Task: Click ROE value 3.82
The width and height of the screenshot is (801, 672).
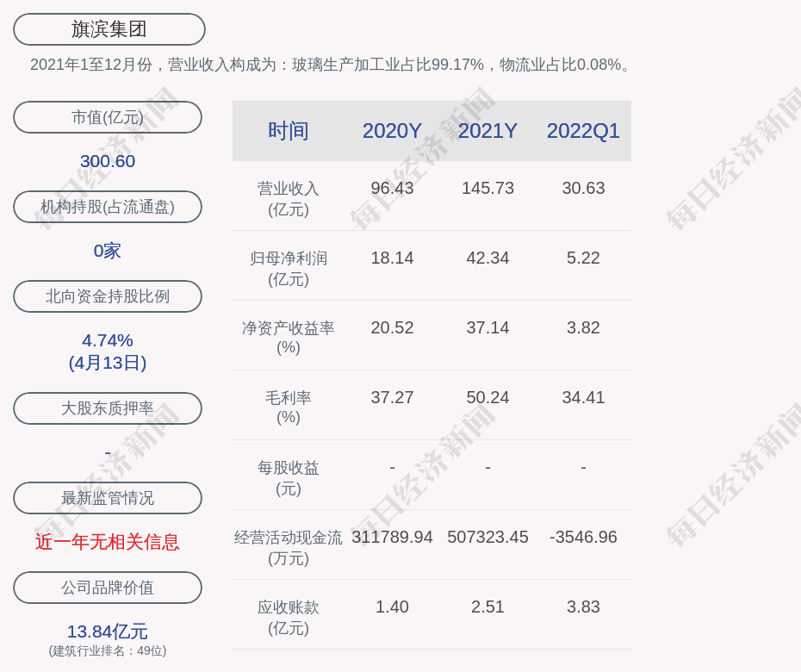Action: 583,327
